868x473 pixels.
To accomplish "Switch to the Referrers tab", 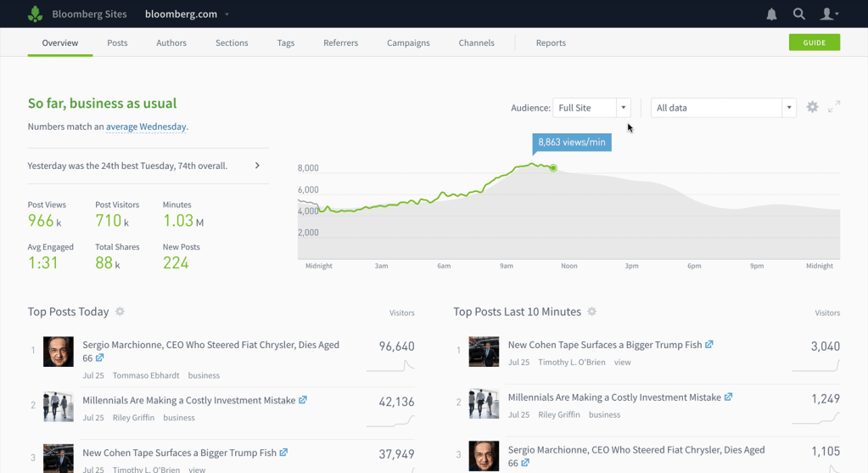I will pos(340,42).
